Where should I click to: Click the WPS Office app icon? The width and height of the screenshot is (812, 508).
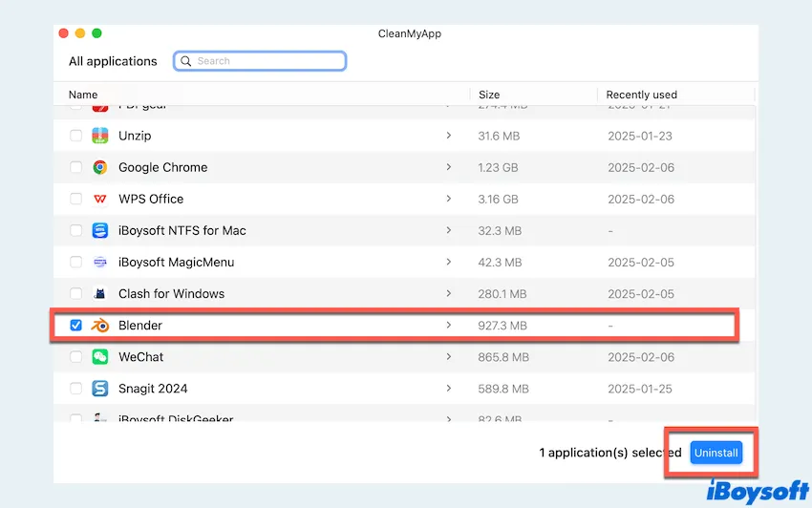(x=100, y=199)
